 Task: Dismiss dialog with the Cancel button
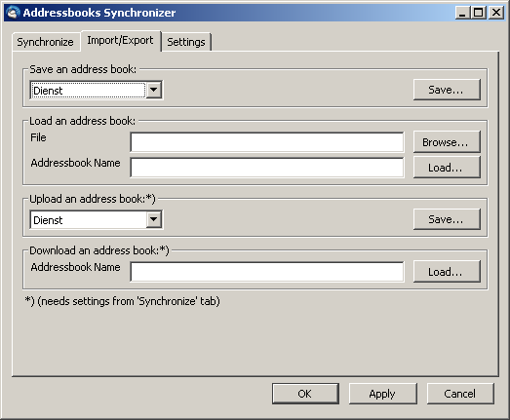[x=460, y=394]
